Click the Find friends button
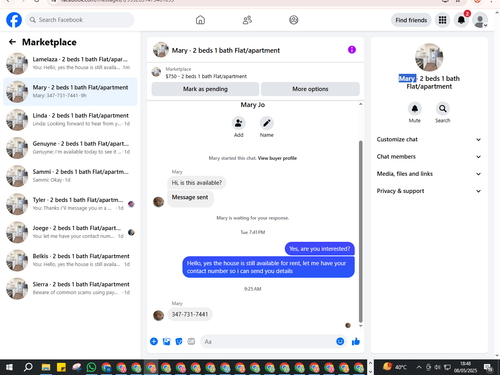Viewport: 500px width, 375px height. click(411, 20)
